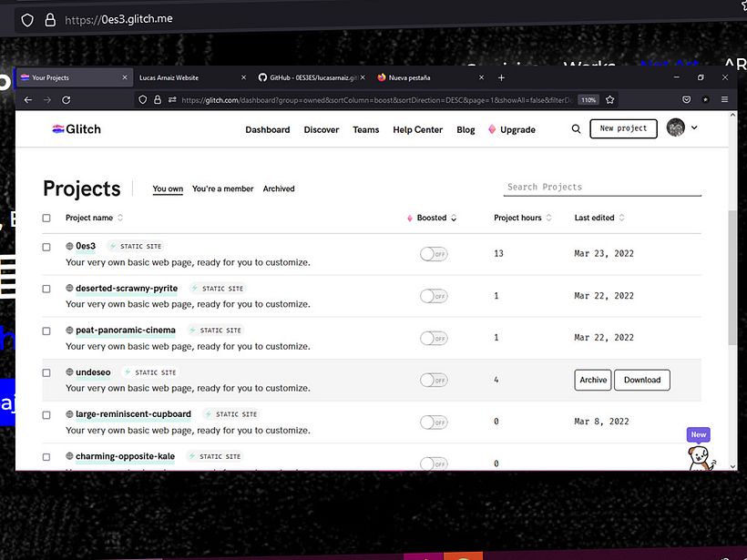Check the large-reminiscent-cupboard checkbox
Image resolution: width=747 pixels, height=560 pixels.
tap(46, 415)
